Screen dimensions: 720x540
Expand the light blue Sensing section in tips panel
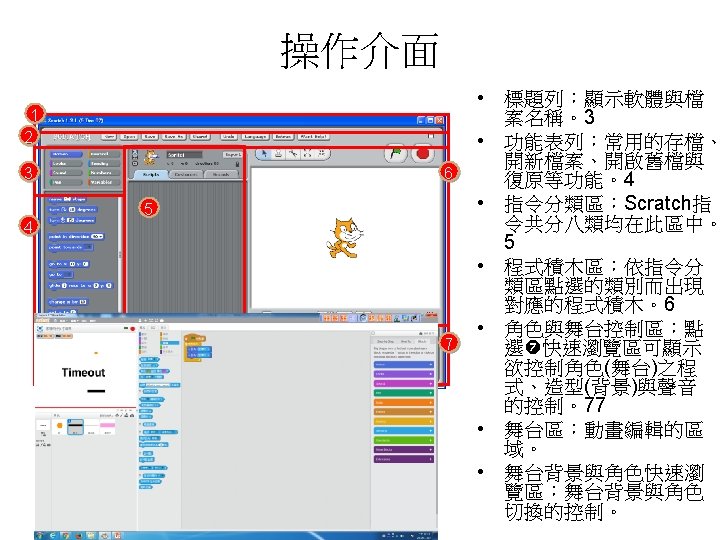click(404, 431)
